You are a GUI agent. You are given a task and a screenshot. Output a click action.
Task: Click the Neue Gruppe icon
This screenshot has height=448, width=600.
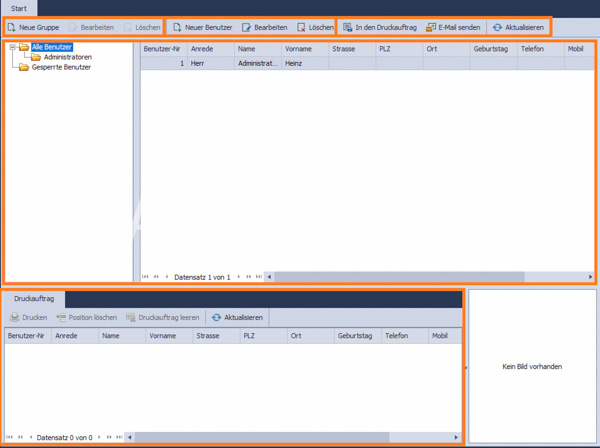click(12, 28)
